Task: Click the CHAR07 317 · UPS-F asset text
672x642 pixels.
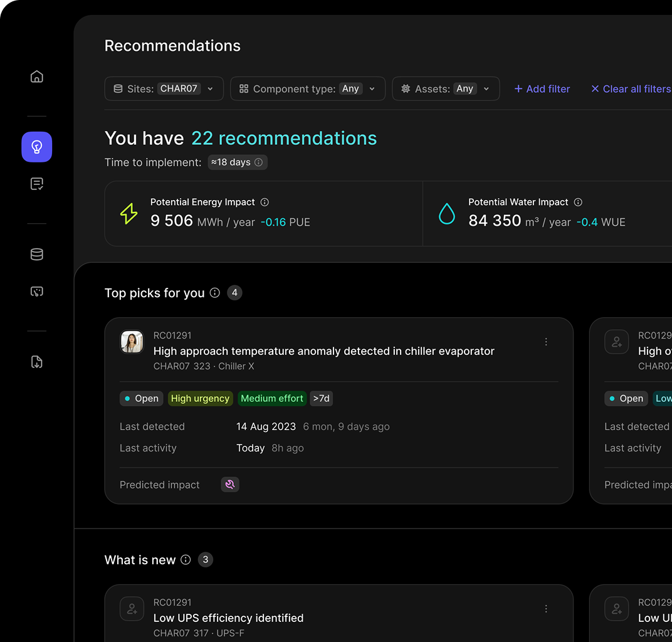Action: [x=199, y=633]
